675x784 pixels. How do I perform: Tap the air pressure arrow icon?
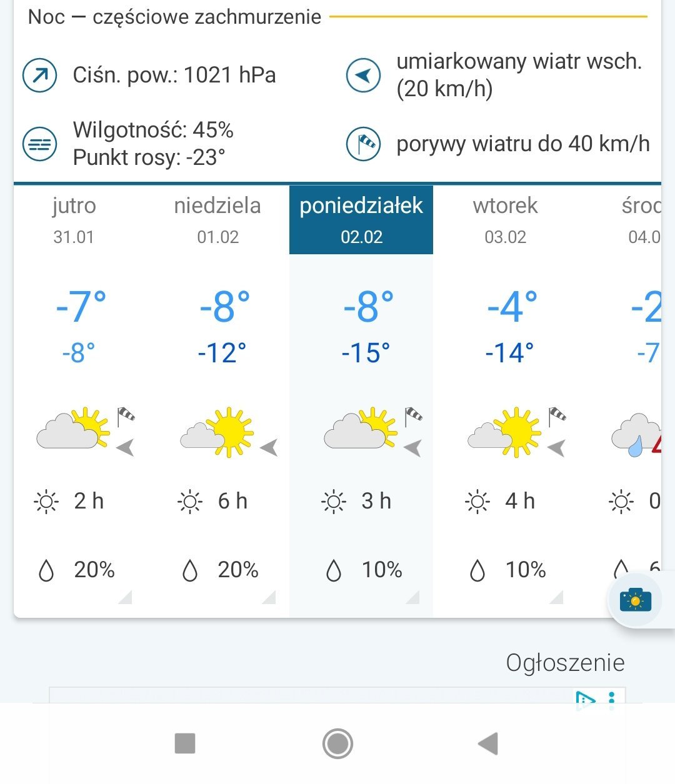(x=40, y=76)
